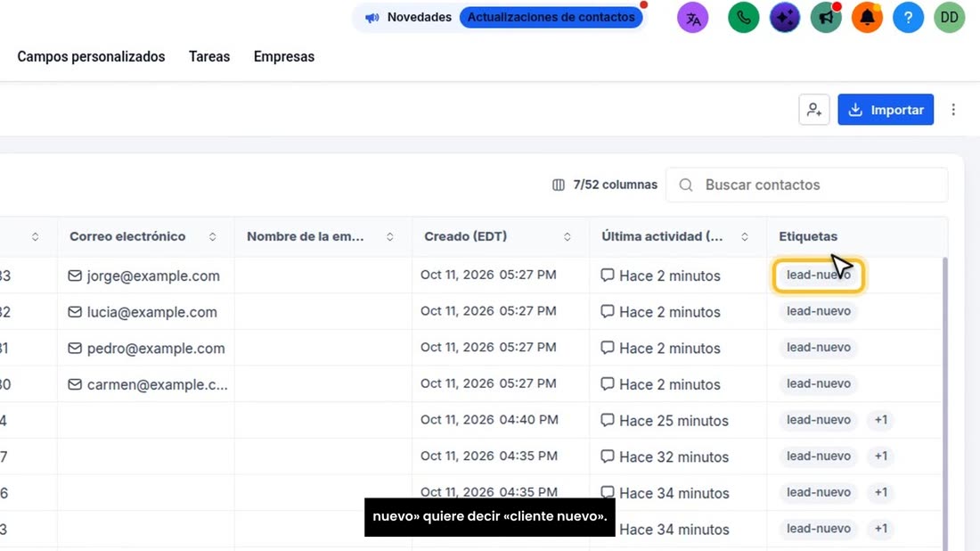The width and height of the screenshot is (980, 551).
Task: Switch to the Empresas tab
Action: (283, 56)
